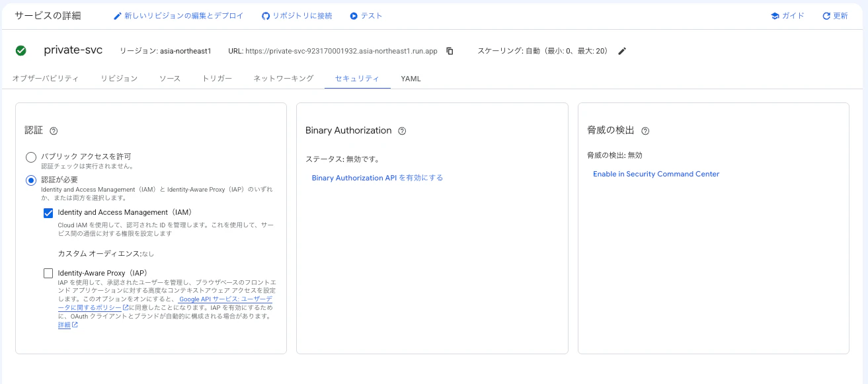Screen dimensions: 868x384
Task: Click the play icon next to テスト
Action: pyautogui.click(x=354, y=16)
